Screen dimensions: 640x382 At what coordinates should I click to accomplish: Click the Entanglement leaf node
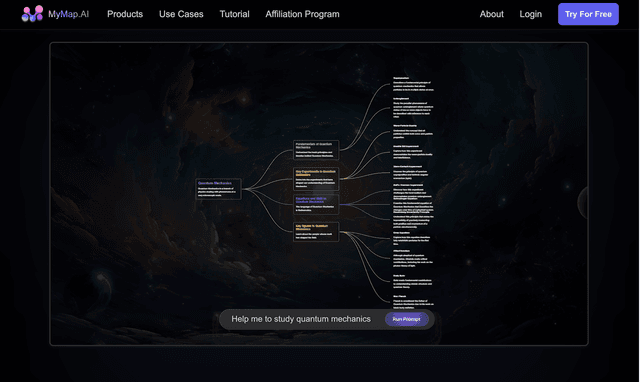[x=413, y=108]
